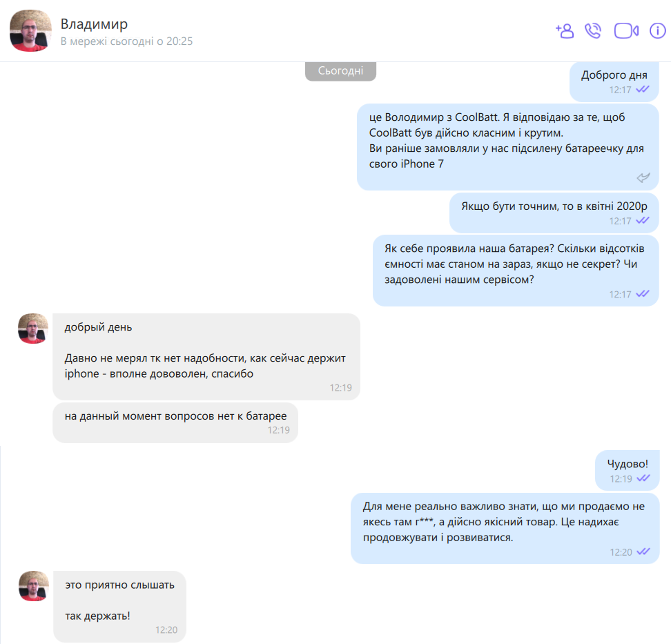Select the "Чудово!" message bubble
Screen dimensions: 671x644
click(628, 470)
